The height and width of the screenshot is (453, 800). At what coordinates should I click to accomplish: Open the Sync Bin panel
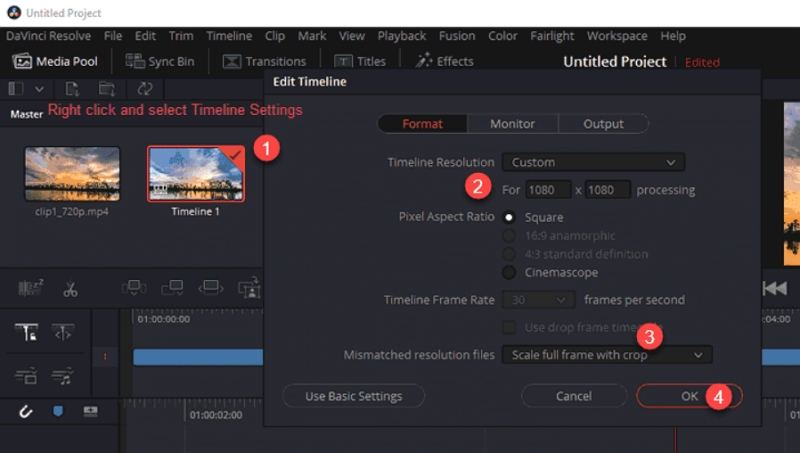(160, 61)
